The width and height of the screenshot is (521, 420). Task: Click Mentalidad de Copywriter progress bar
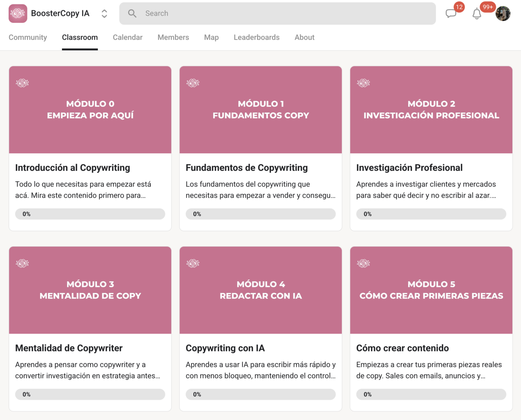tap(90, 394)
